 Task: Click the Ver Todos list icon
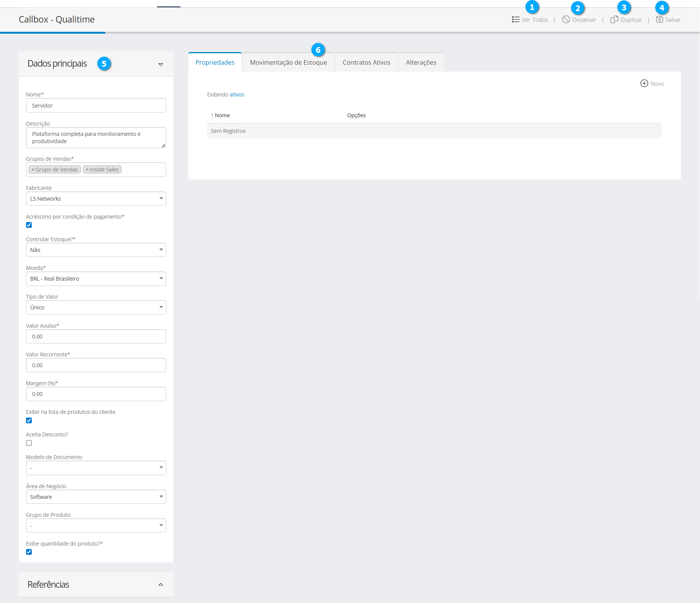(515, 20)
